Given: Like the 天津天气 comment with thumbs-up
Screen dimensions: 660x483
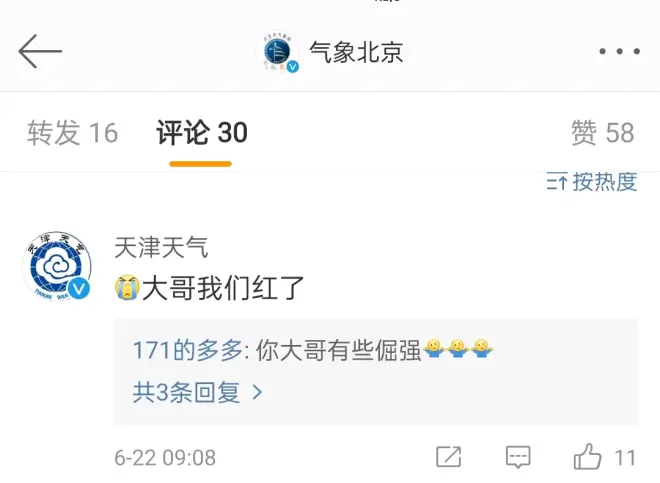Looking at the screenshot, I should 588,456.
